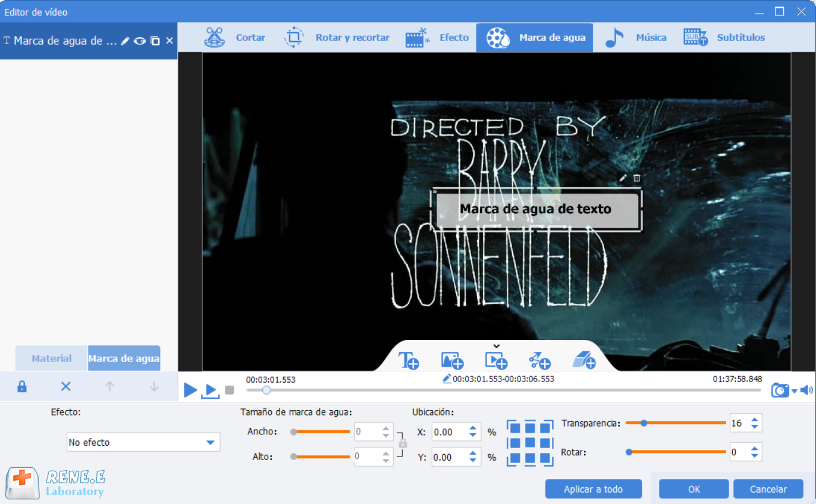Decrease the Alto value stepper

pyautogui.click(x=387, y=461)
